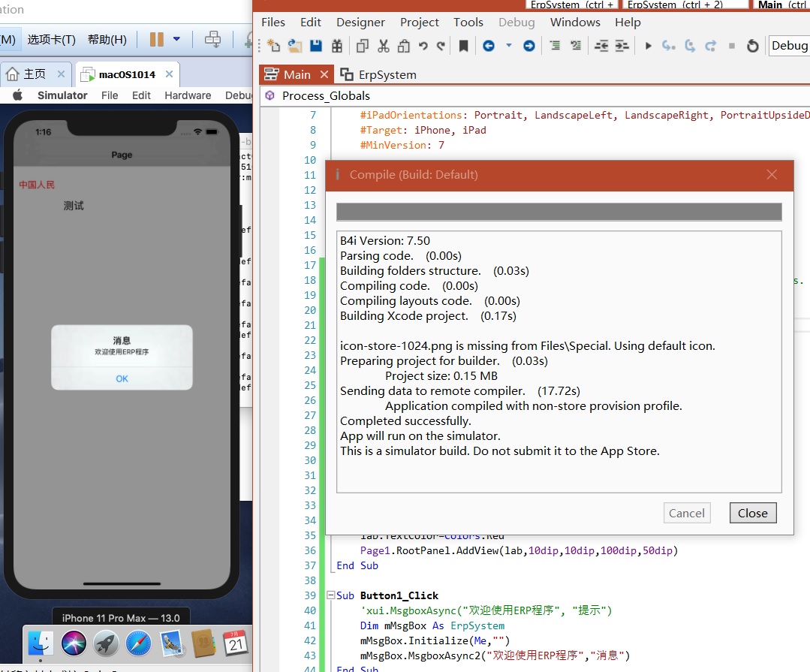Collapse the Button1_Click sub code block
Screen dimensions: 810x672
(x=330, y=595)
